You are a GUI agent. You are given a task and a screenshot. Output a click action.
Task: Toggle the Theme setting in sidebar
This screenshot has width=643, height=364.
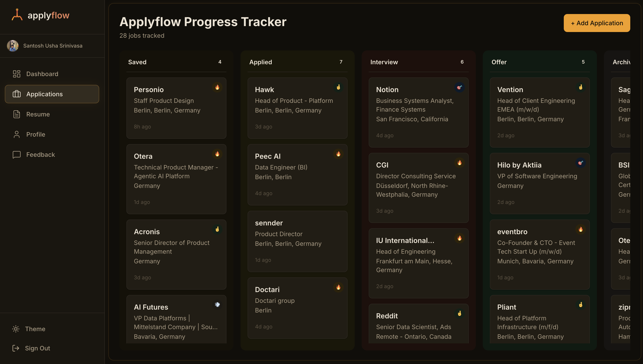[35, 329]
